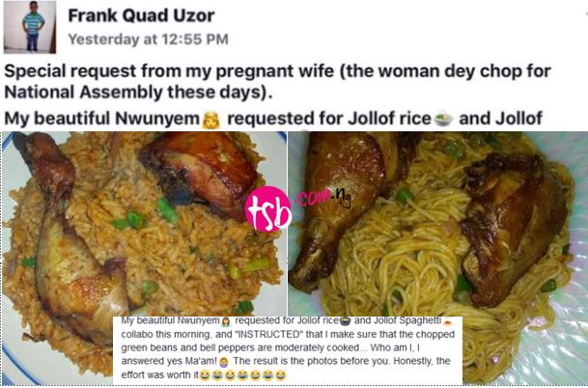Viewport: 588px width, 388px height.
Task: Click the facepalm emoji after yes Ma'am!
Action: point(224,361)
